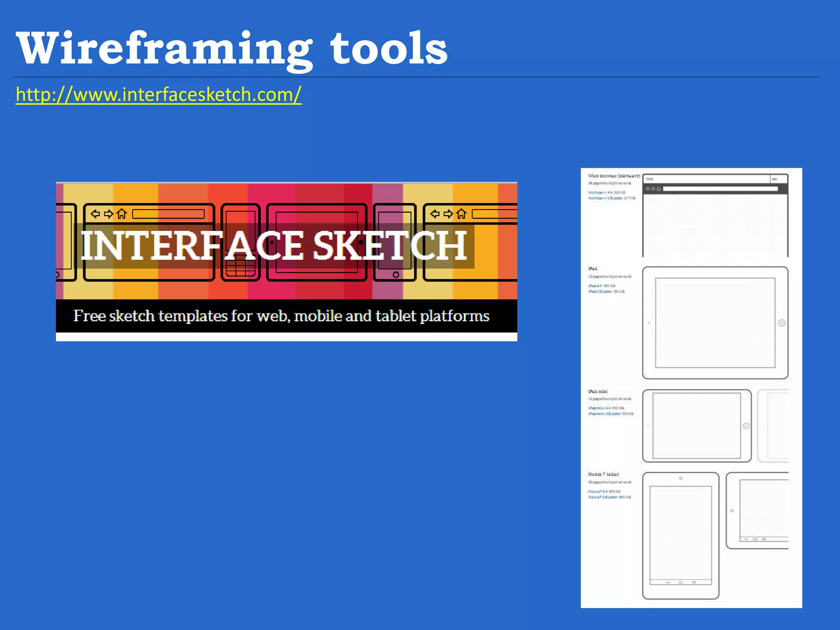The width and height of the screenshot is (840, 630).
Task: Click the address bar in the banner's left browser
Action: [169, 214]
